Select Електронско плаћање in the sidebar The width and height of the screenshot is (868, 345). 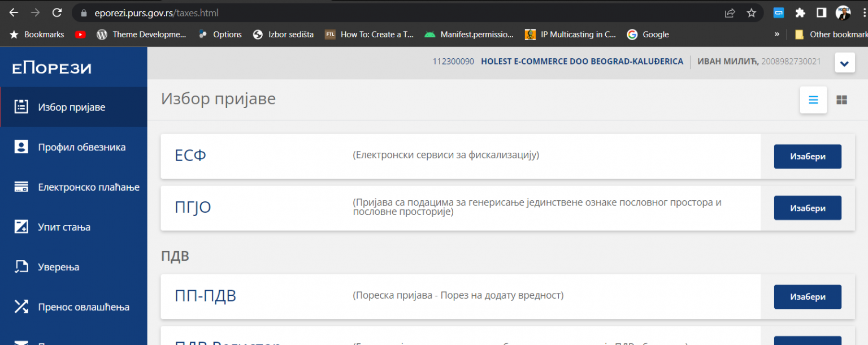tap(85, 187)
